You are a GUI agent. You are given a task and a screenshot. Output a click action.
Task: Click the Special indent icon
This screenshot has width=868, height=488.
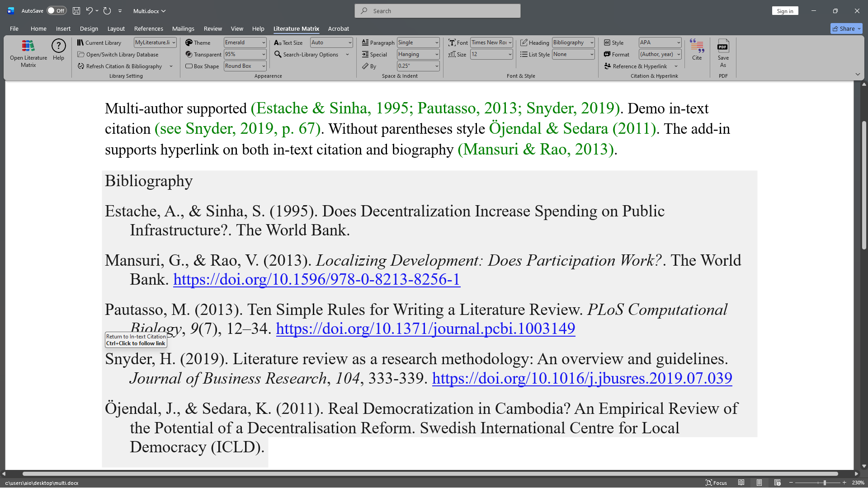point(365,54)
